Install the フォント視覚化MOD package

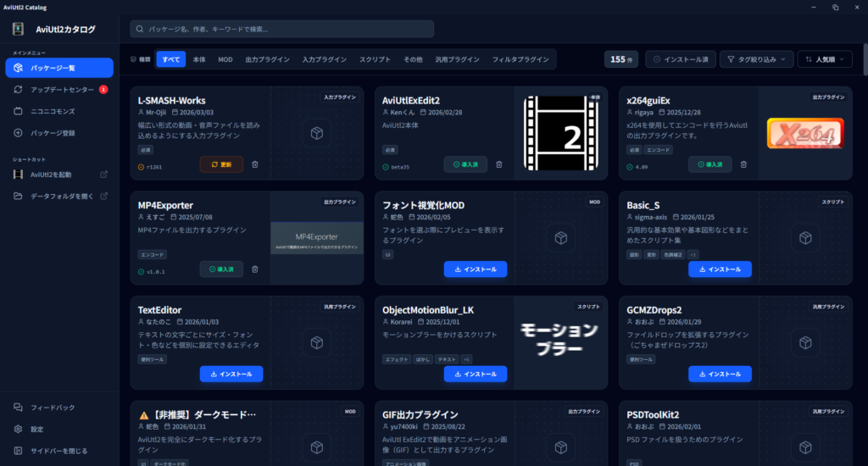tap(475, 269)
